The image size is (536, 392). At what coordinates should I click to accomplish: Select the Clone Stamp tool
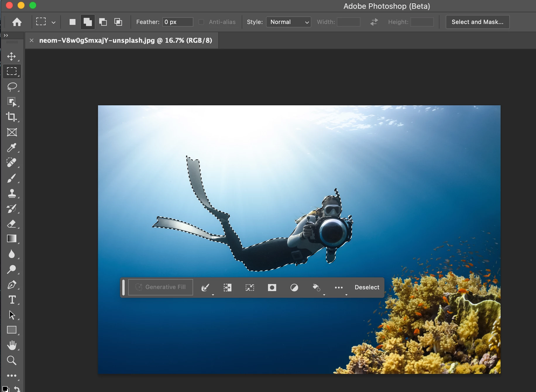(x=12, y=193)
